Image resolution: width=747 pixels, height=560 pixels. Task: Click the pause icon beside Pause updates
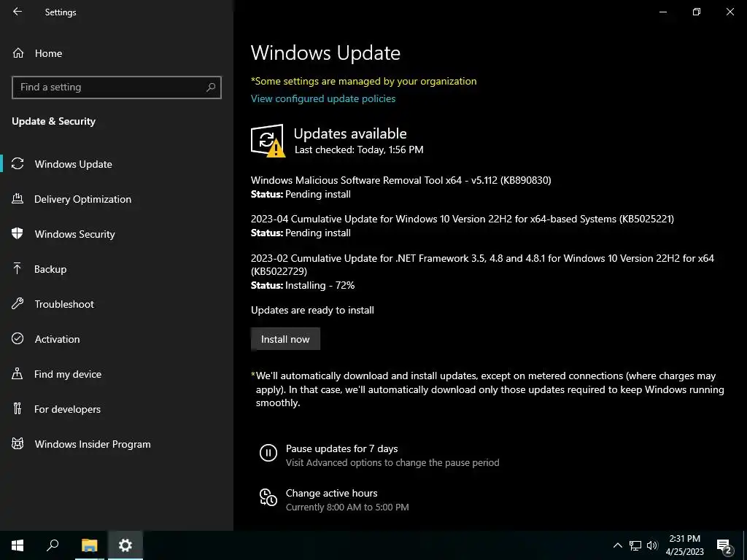coord(268,452)
